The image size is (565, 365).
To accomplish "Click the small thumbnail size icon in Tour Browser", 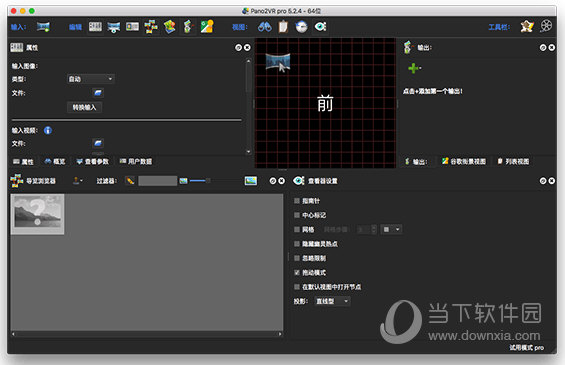I will (x=183, y=181).
